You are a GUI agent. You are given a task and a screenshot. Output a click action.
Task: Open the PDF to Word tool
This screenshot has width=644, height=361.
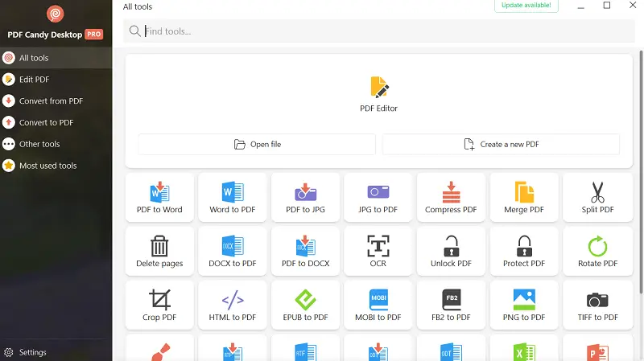point(159,197)
